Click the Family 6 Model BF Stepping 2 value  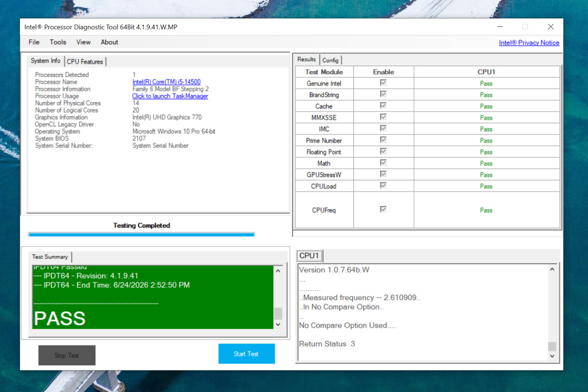click(171, 89)
